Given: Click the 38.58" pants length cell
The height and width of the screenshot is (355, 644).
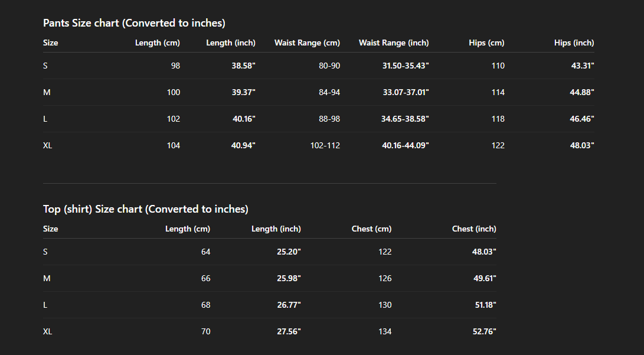Looking at the screenshot, I should click(x=243, y=66).
